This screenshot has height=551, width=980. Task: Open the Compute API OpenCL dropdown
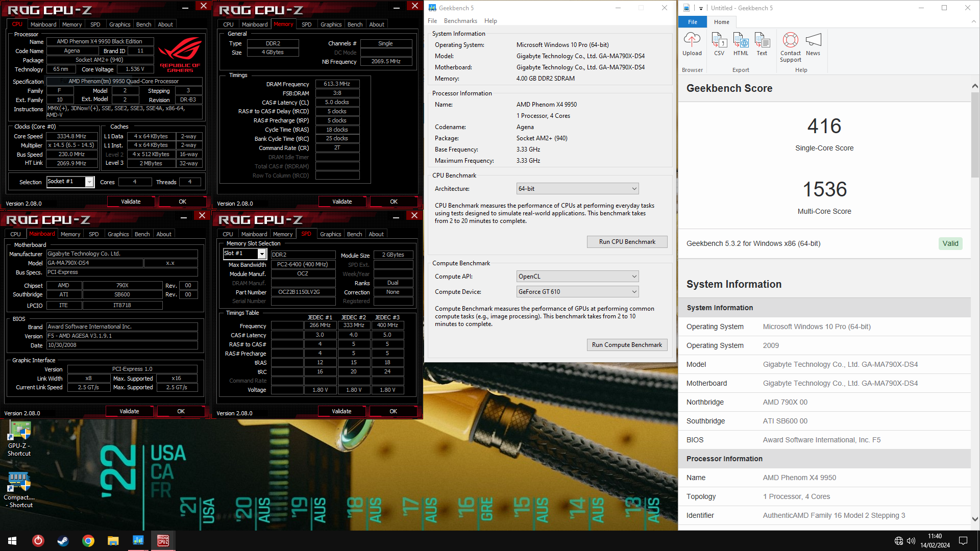point(577,277)
